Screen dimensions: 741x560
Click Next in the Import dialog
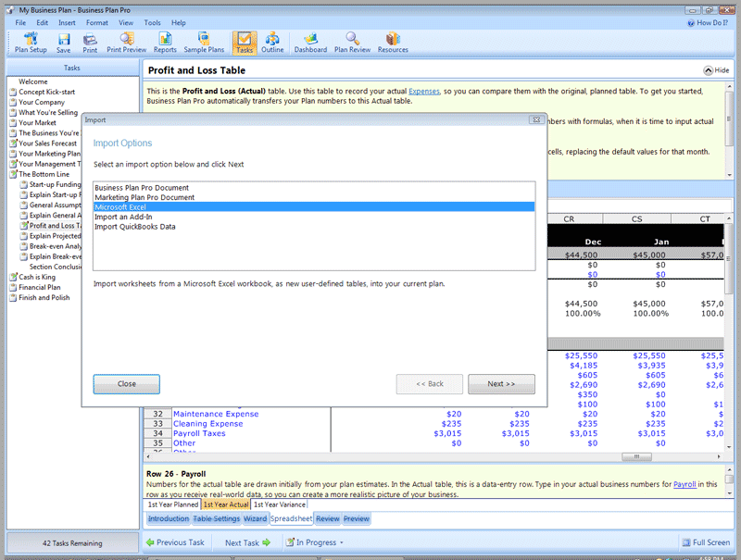pos(501,383)
